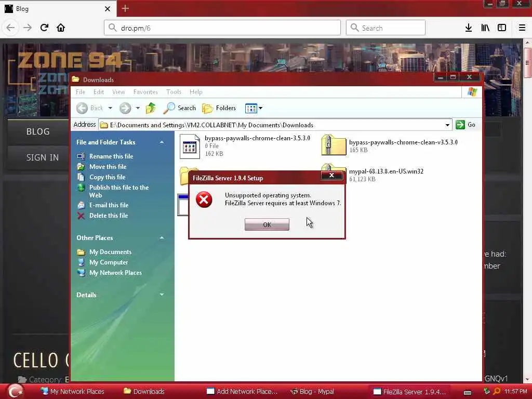
Task: Expand the Details section
Action: 162,295
